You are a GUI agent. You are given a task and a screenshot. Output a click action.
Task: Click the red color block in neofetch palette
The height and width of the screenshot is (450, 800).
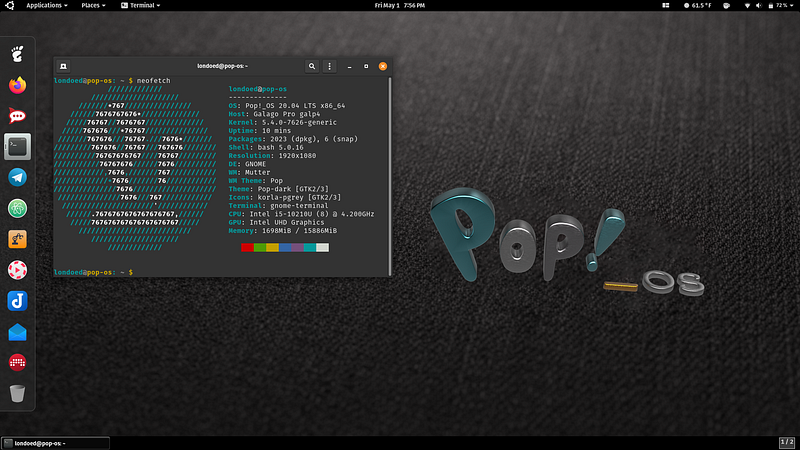pyautogui.click(x=247, y=247)
